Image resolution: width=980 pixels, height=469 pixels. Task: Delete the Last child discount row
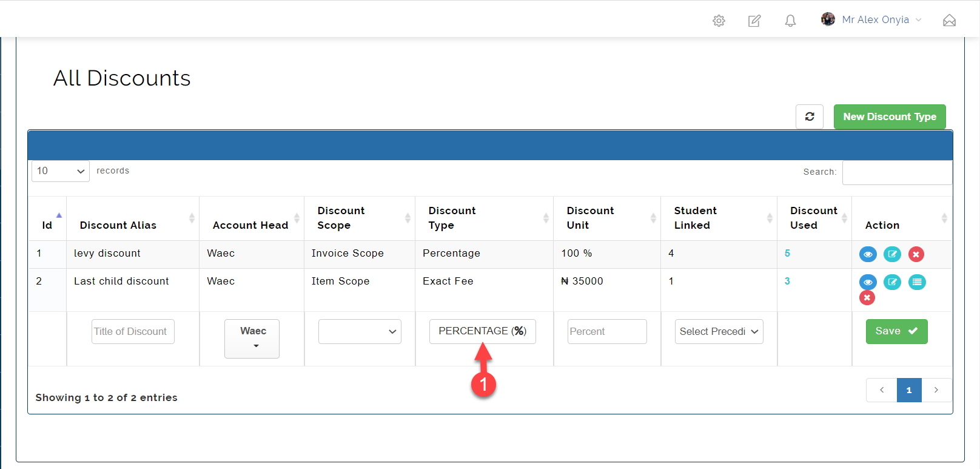[867, 297]
